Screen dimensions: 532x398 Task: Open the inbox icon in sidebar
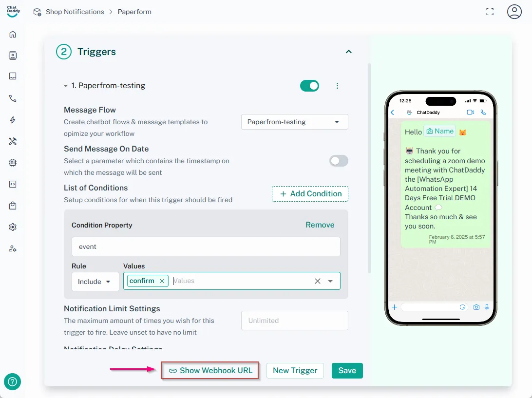13,76
